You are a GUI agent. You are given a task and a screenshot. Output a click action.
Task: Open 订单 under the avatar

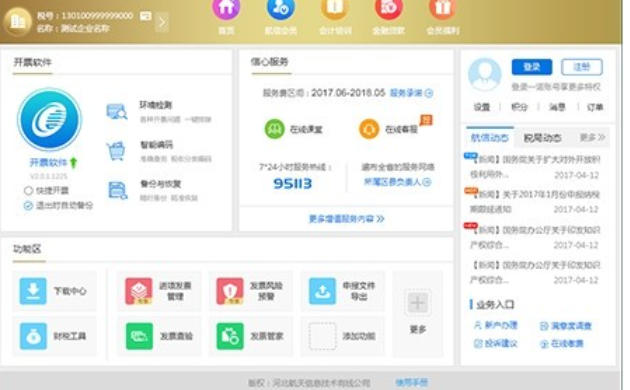click(595, 107)
